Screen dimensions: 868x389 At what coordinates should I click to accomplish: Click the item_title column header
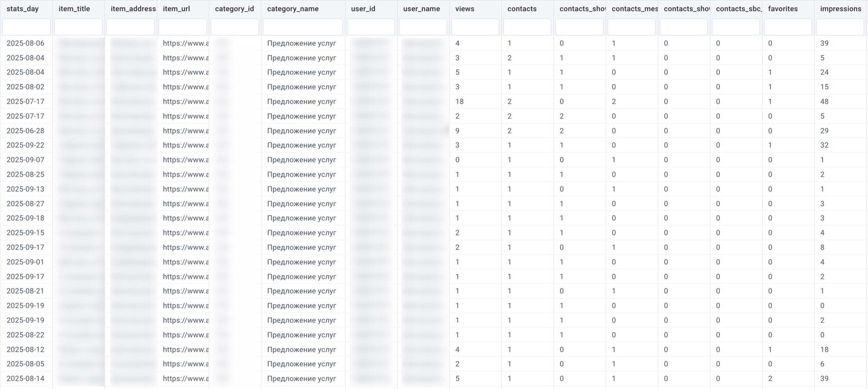[x=74, y=9]
